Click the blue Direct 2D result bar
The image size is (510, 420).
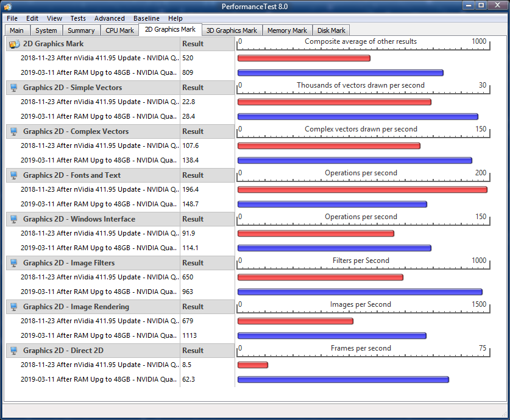[343, 380]
